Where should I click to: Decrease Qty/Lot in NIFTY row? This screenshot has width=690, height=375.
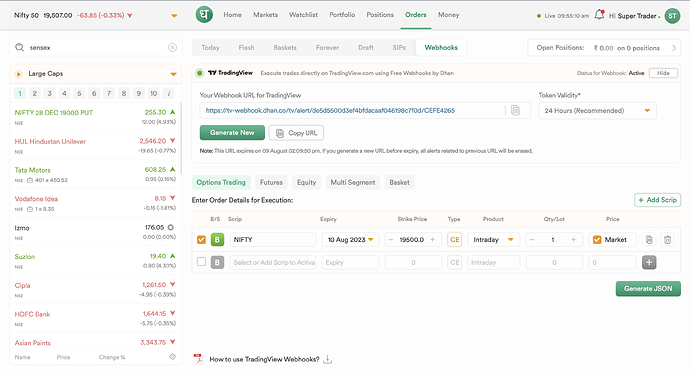click(x=532, y=240)
